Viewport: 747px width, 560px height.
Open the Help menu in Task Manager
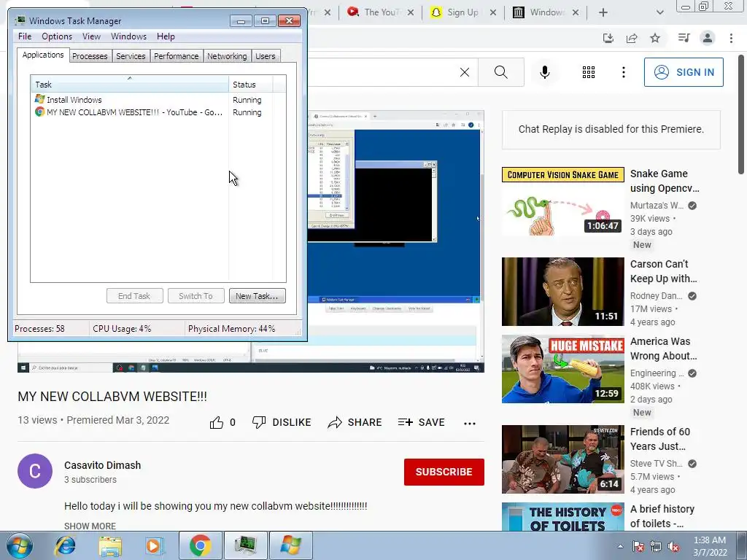click(x=166, y=36)
